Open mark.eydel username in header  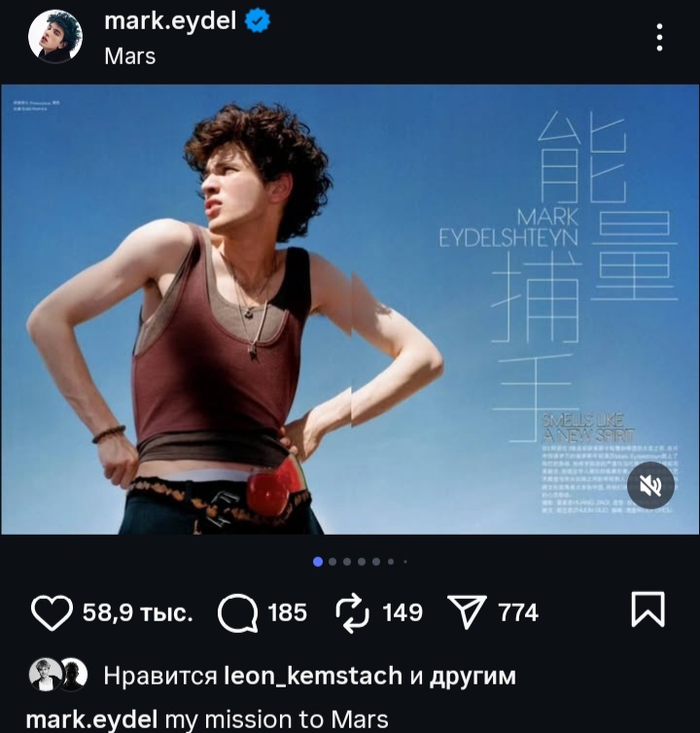(x=170, y=21)
